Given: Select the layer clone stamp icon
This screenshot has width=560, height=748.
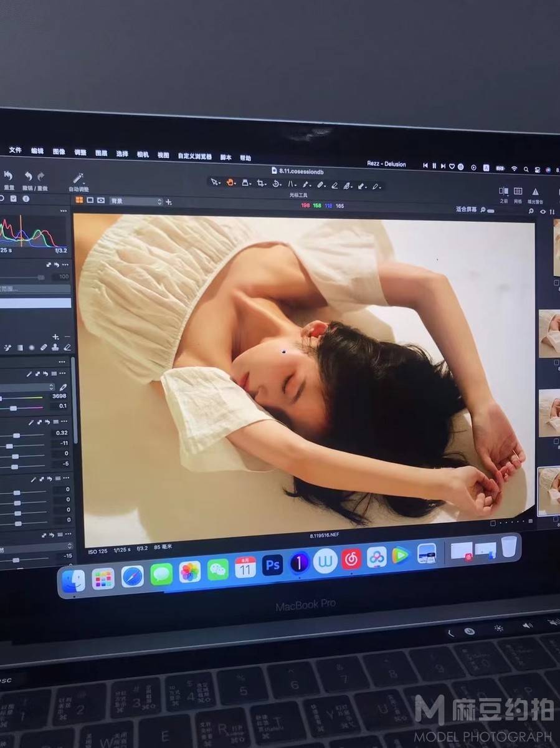Looking at the screenshot, I should [x=55, y=348].
